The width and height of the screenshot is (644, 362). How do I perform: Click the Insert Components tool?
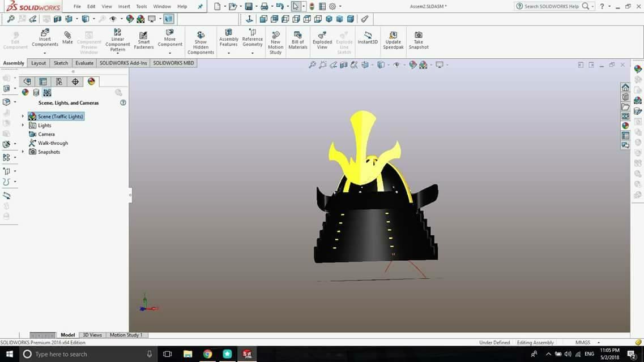pos(45,38)
